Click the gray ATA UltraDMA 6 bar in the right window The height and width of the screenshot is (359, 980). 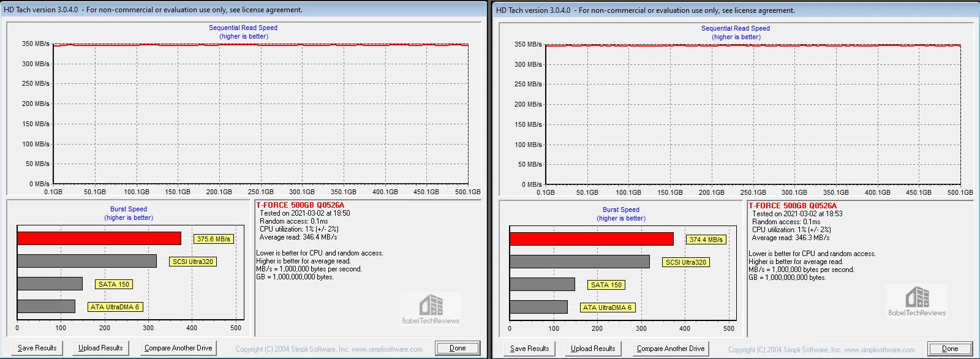(x=539, y=307)
